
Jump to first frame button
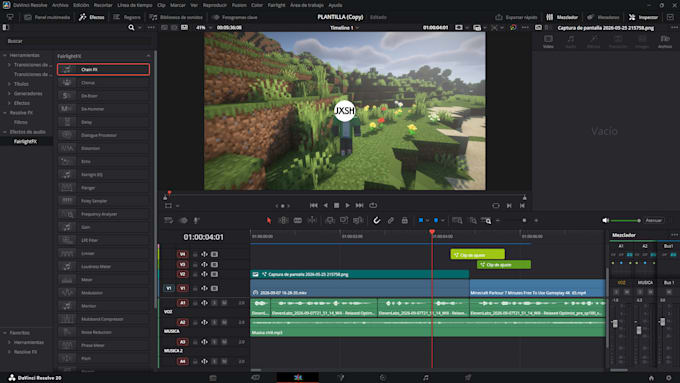[x=314, y=205]
